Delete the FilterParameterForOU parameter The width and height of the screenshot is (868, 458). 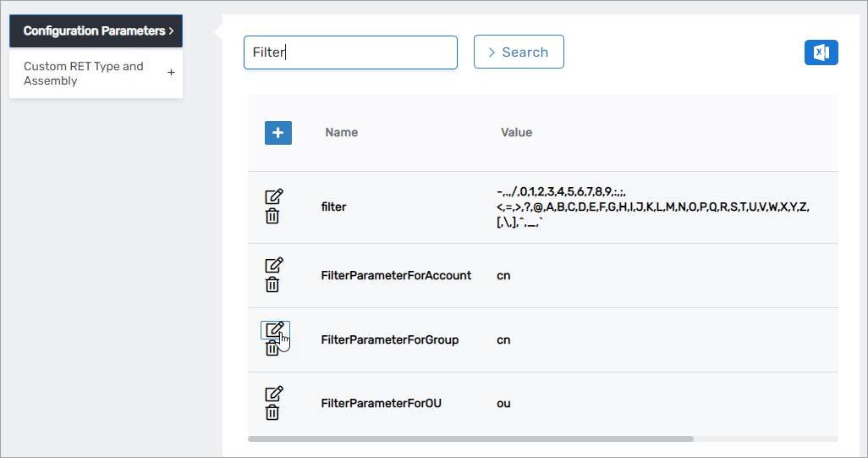pyautogui.click(x=272, y=413)
